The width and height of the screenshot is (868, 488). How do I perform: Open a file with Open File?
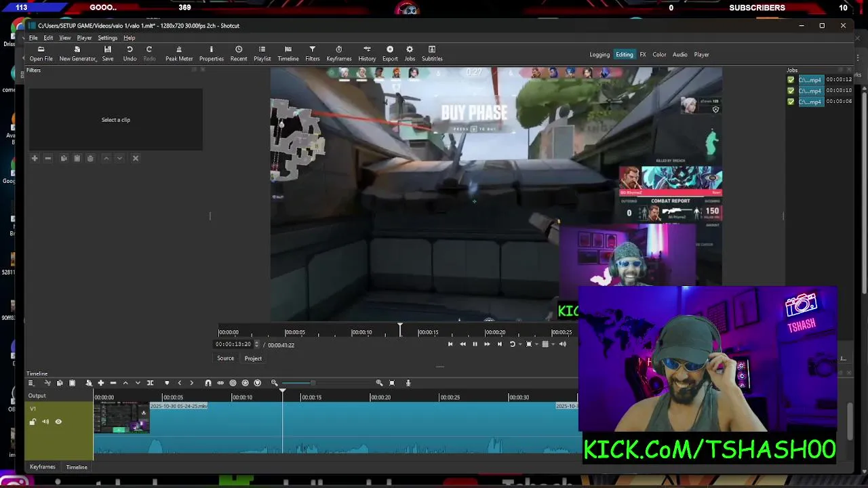click(x=41, y=54)
